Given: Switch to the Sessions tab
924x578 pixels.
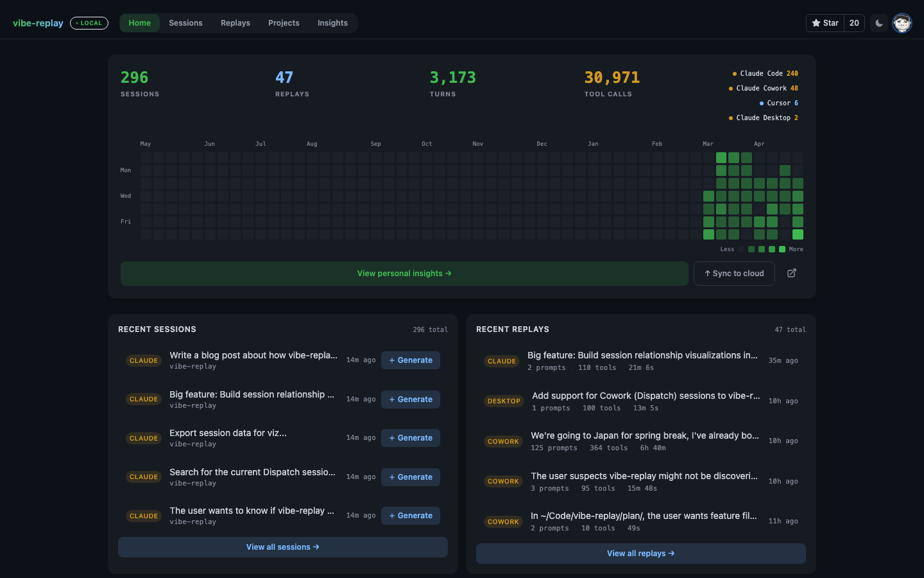Looking at the screenshot, I should click(185, 22).
